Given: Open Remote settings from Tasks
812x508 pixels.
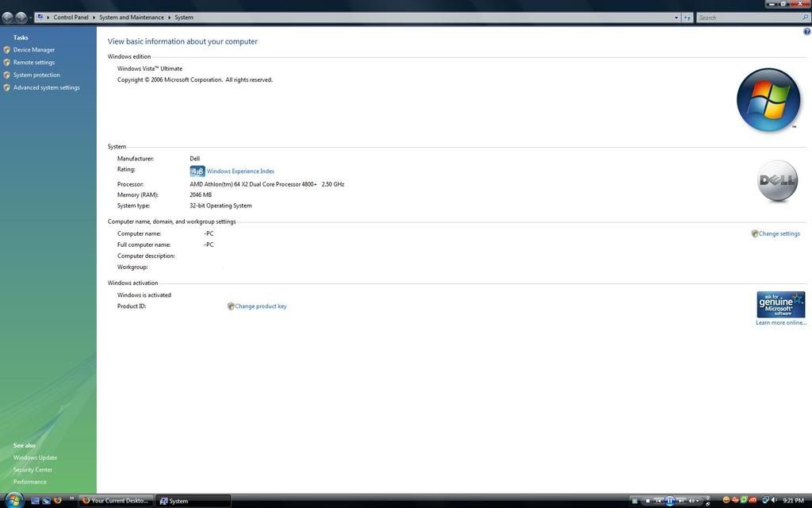Looking at the screenshot, I should pos(33,62).
